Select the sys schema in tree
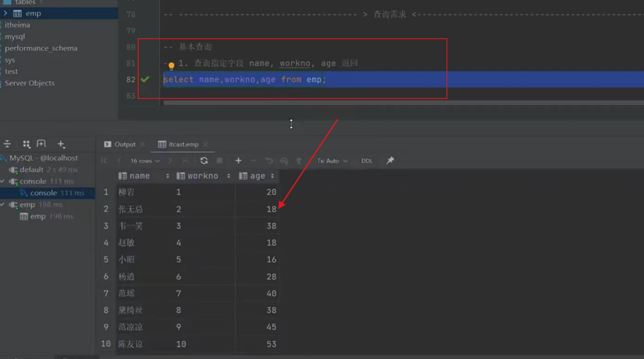 click(x=10, y=60)
